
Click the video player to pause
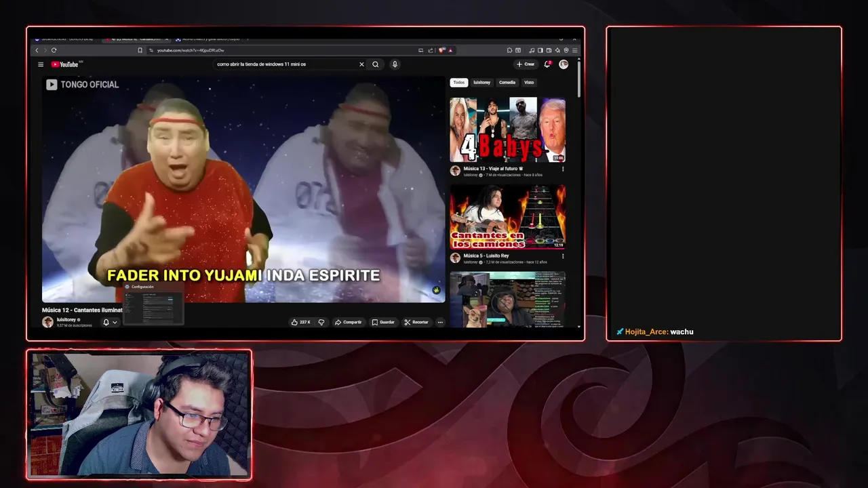point(243,190)
